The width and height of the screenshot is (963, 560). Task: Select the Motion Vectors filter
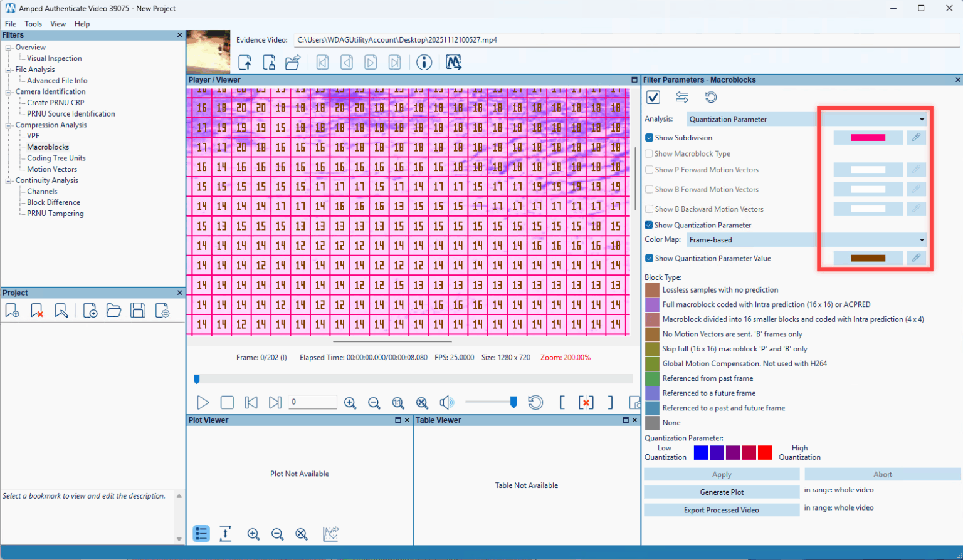[52, 169]
